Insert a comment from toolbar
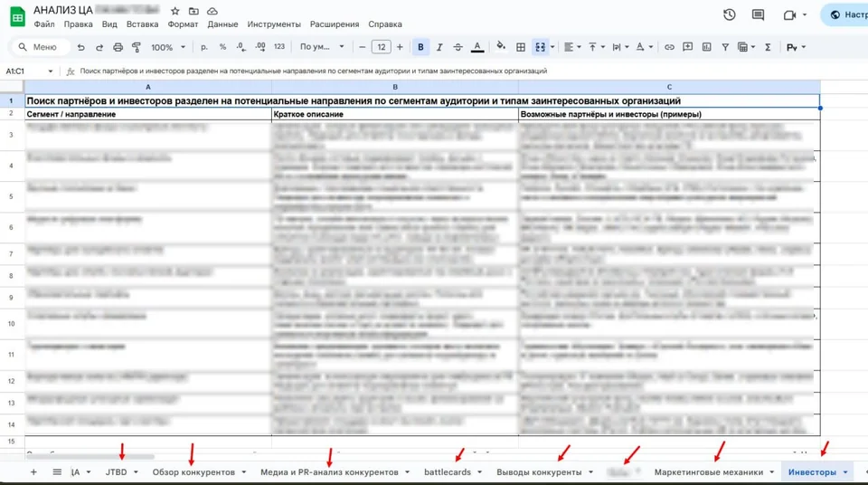 pos(687,47)
